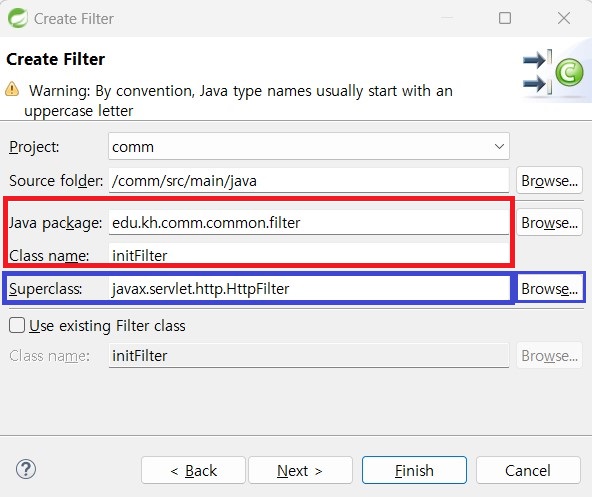
Task: Go to Next wizard page
Action: pyautogui.click(x=300, y=470)
